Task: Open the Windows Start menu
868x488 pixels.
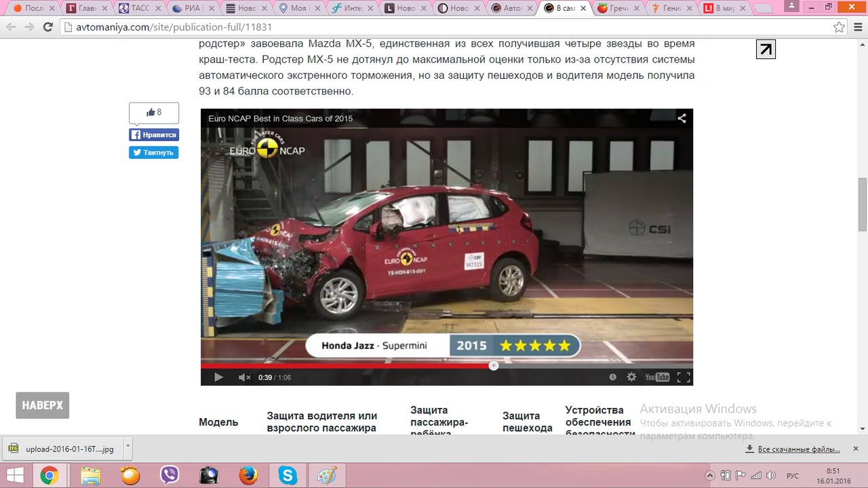Action: point(15,476)
